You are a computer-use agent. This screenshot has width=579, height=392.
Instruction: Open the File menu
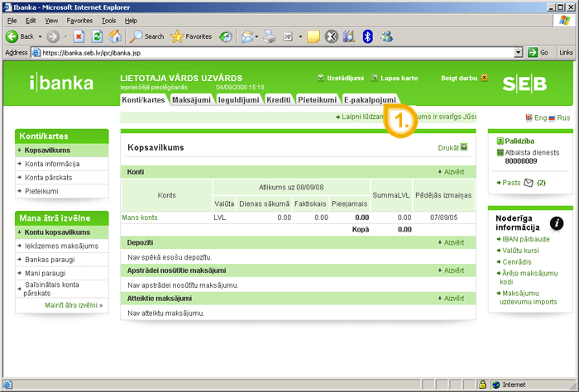[12, 21]
